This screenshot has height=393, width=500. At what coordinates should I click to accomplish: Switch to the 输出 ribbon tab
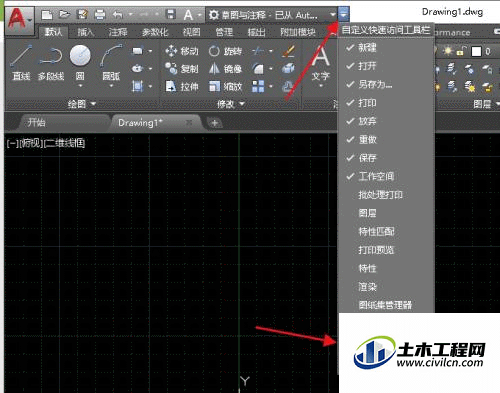(x=256, y=32)
